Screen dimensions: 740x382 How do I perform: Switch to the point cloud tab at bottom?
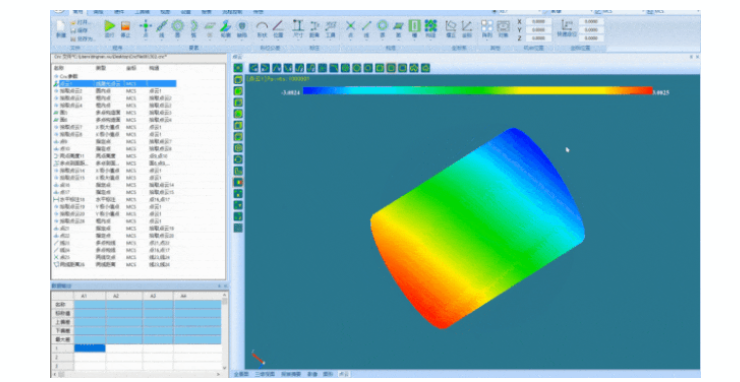click(344, 374)
